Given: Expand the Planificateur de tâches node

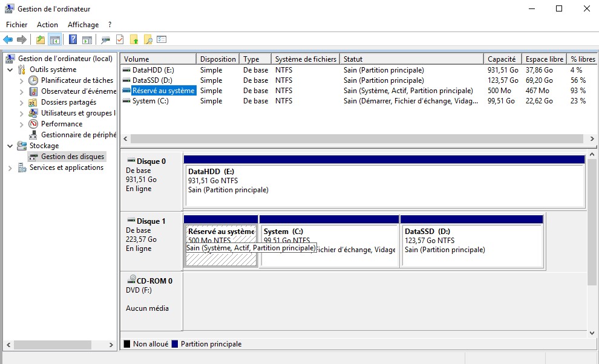Looking at the screenshot, I should (22, 80).
